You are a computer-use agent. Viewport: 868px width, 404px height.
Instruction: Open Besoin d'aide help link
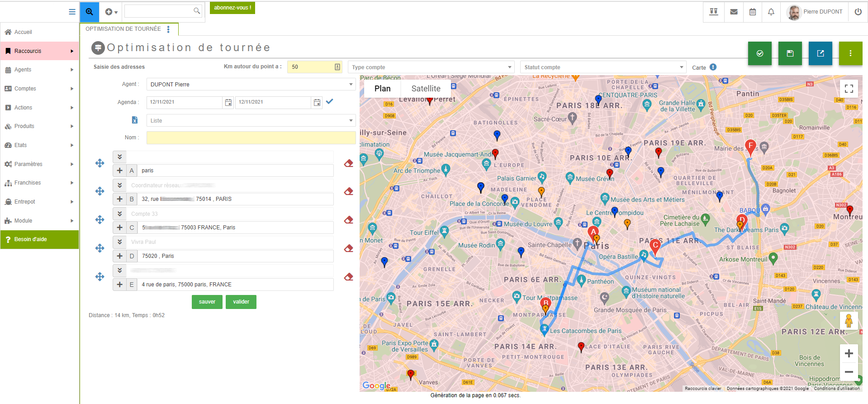pyautogui.click(x=39, y=239)
